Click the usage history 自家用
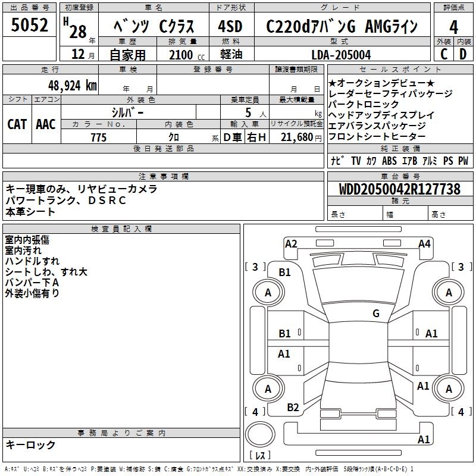The width and height of the screenshot is (476, 476). [127, 55]
